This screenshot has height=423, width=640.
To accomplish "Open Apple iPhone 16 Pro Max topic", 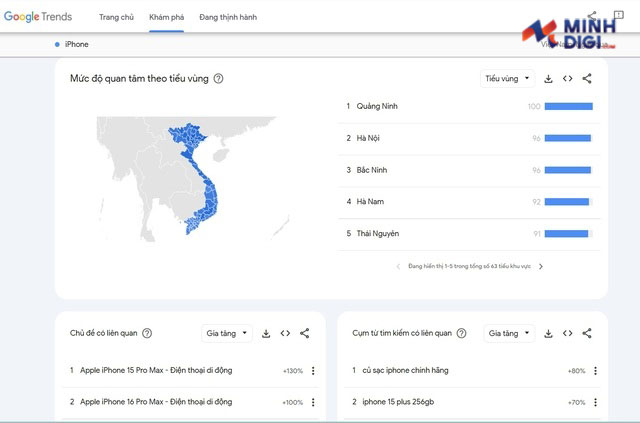I will click(156, 402).
